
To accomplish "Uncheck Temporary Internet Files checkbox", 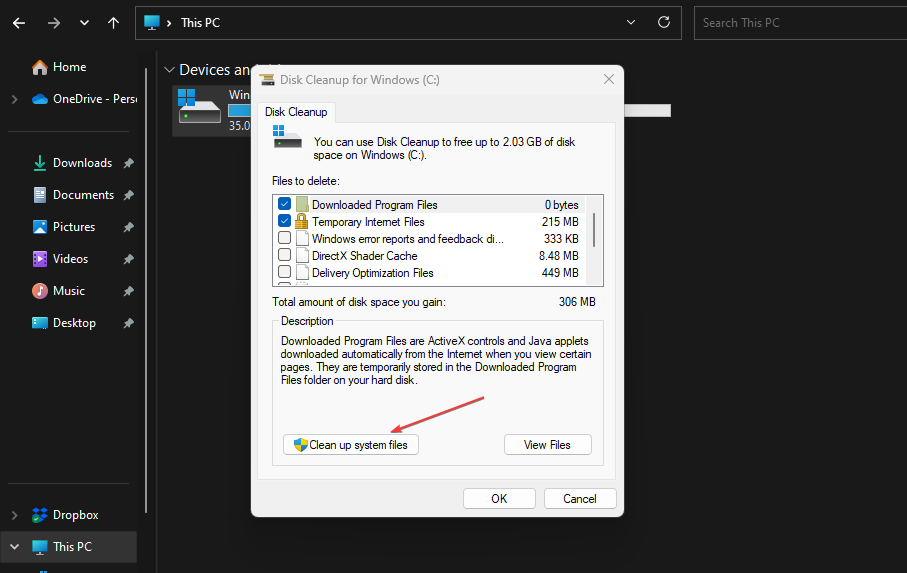I will [x=285, y=222].
